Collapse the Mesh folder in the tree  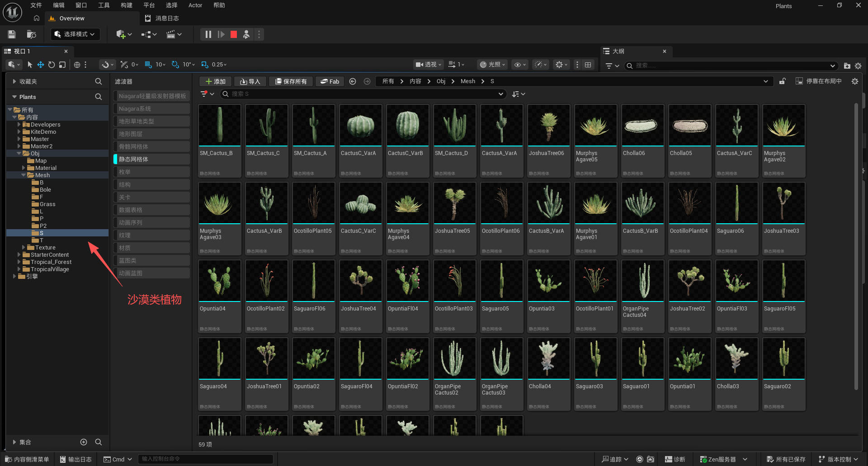(x=24, y=175)
